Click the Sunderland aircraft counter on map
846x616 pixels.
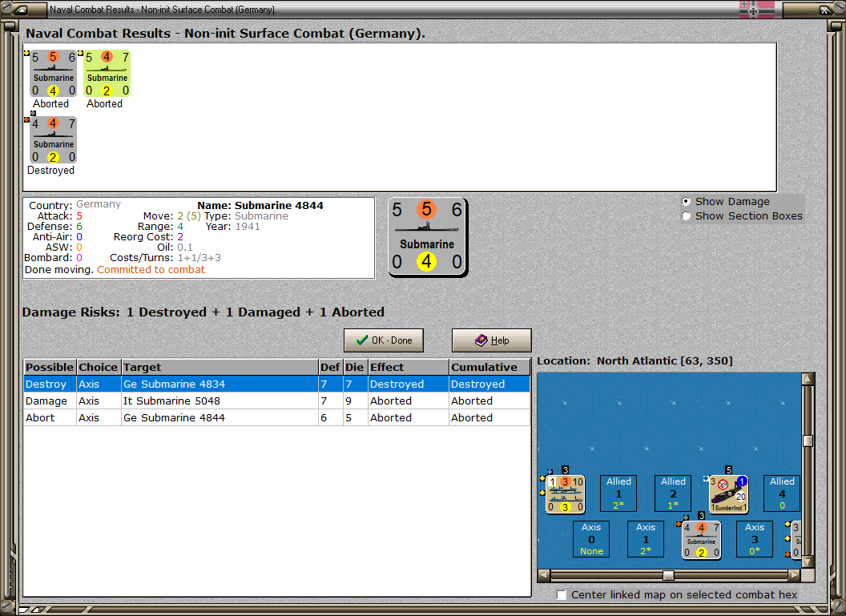click(x=728, y=493)
